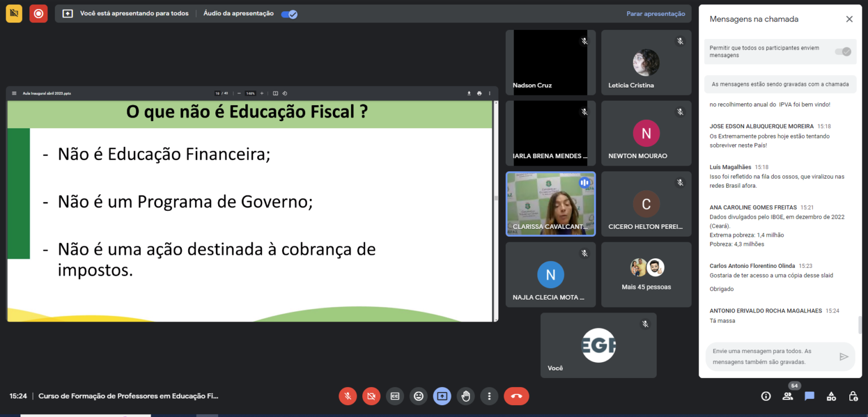Screen dimensions: 868x417
Task: Raise your hand
Action: (466, 396)
